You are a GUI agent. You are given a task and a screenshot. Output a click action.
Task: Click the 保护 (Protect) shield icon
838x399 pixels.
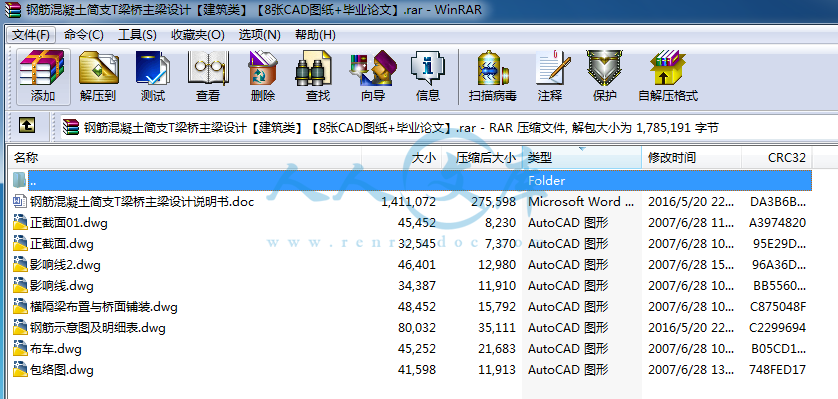click(604, 68)
